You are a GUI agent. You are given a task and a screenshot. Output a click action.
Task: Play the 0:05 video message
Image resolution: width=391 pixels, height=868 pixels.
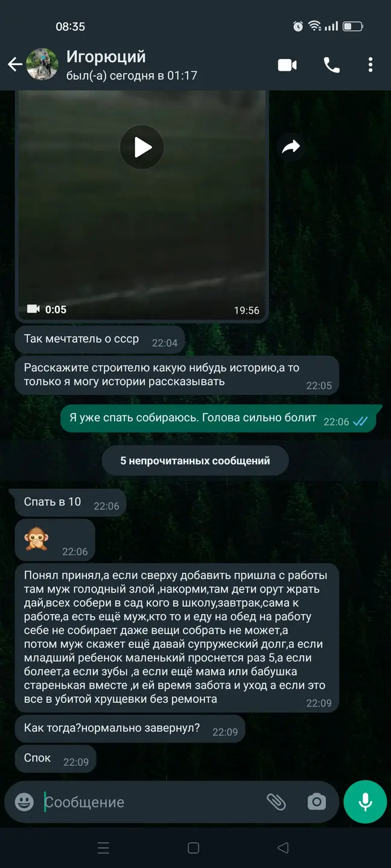[142, 146]
